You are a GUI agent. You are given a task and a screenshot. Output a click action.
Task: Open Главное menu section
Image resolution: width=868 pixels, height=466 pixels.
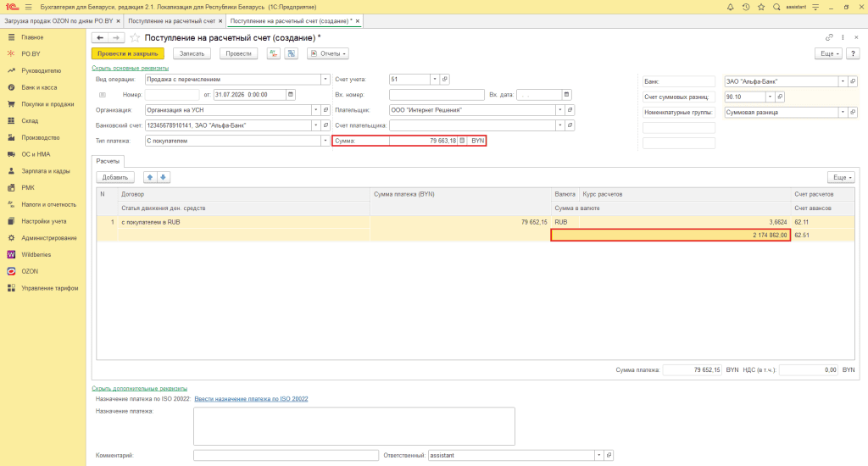tap(32, 37)
